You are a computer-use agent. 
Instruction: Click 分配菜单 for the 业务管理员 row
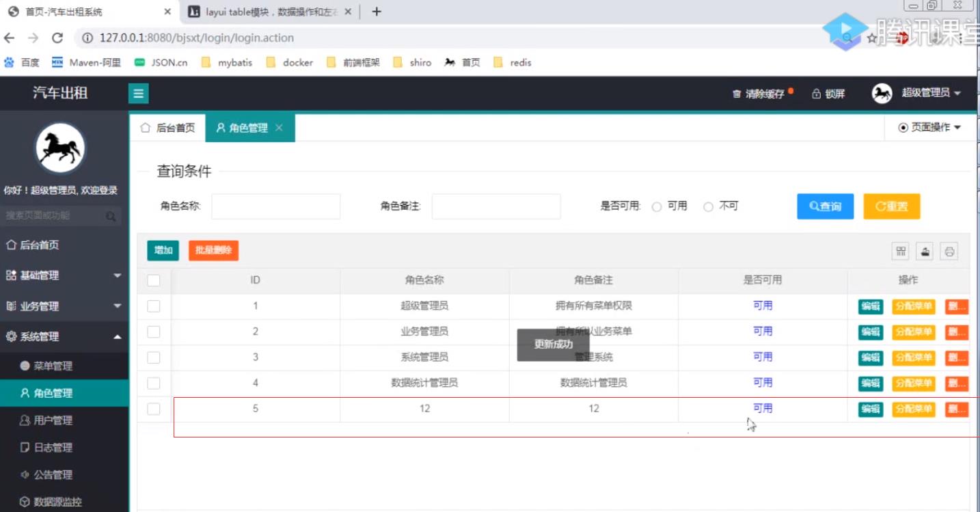click(x=914, y=332)
